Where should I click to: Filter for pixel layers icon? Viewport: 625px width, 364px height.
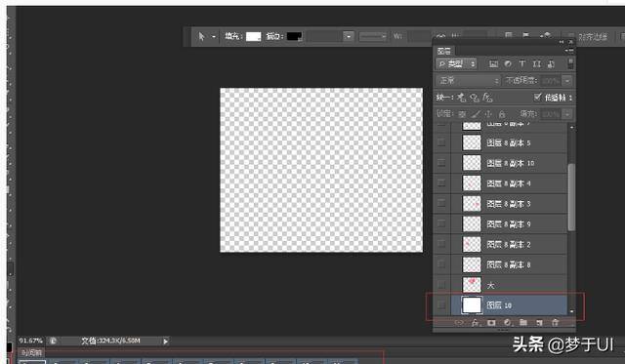point(493,63)
